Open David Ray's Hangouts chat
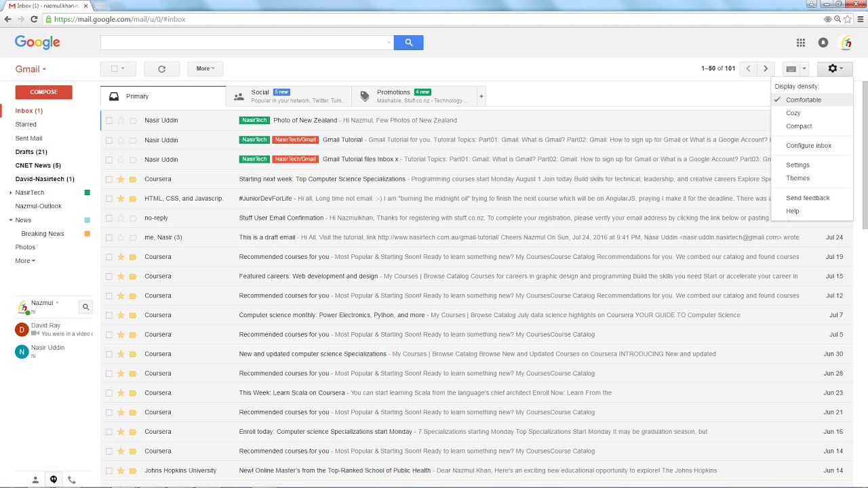Screen dimensions: 868x488 pyautogui.click(x=53, y=329)
